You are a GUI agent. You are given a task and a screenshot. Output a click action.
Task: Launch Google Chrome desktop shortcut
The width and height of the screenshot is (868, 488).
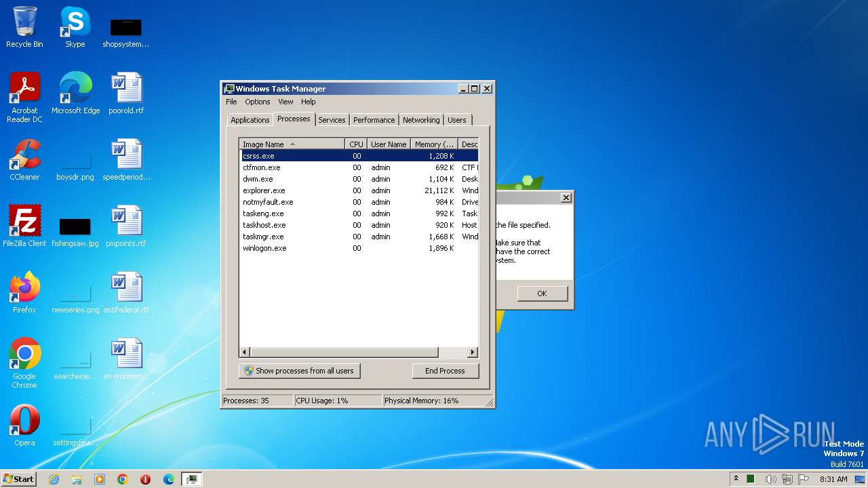point(24,363)
